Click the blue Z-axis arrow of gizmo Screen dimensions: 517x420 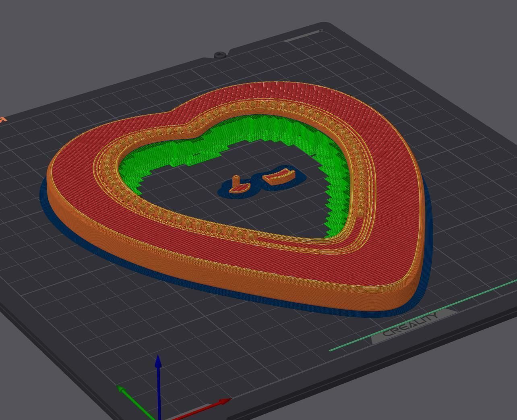159,386
